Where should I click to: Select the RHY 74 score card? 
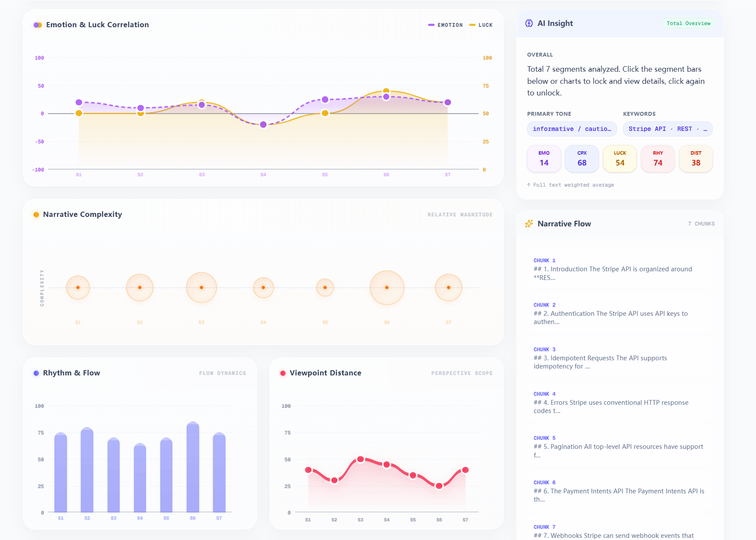tap(658, 159)
